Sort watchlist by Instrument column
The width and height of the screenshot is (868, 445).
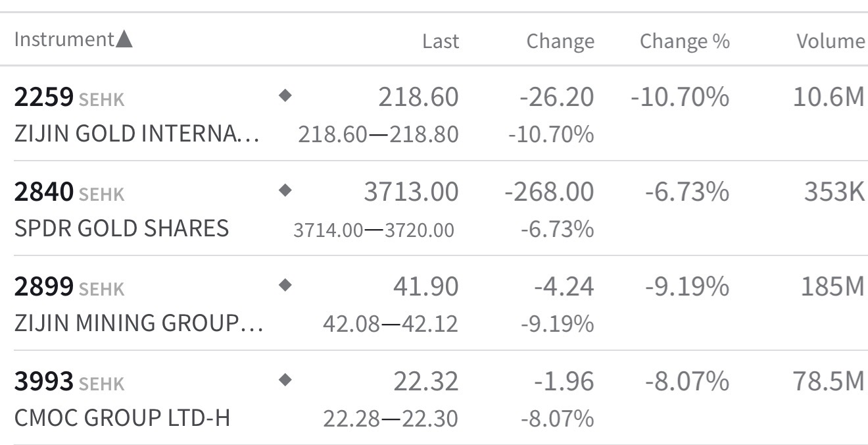click(64, 39)
